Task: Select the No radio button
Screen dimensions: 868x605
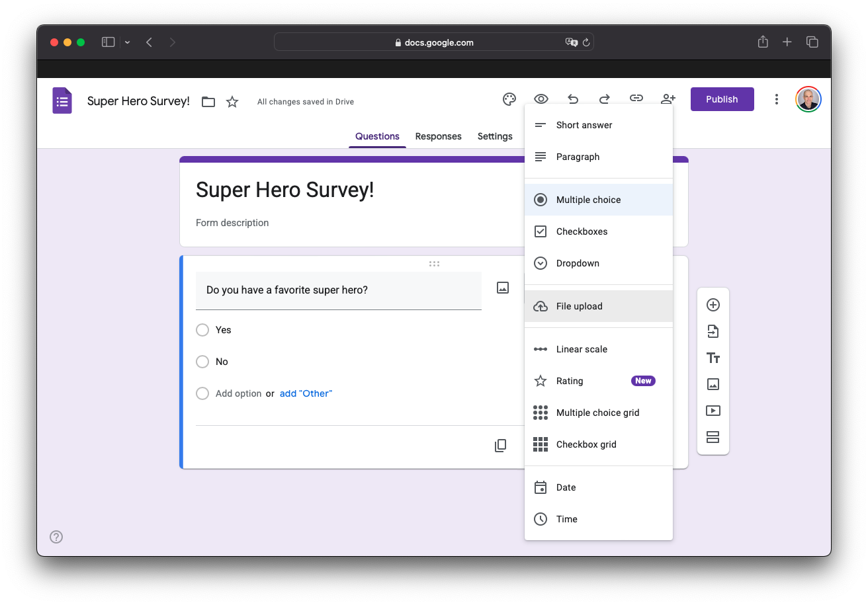Action: coord(202,362)
